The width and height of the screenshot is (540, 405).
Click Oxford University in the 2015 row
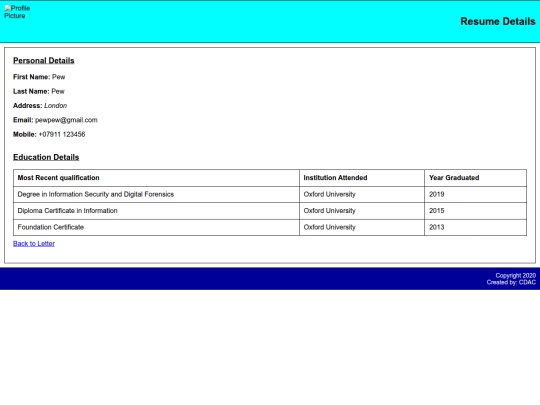[362, 211]
